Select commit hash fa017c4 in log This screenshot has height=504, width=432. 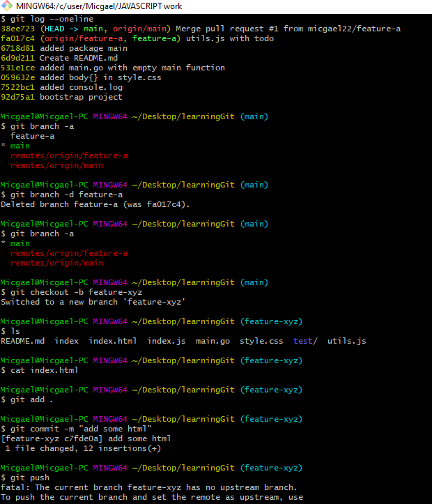17,38
